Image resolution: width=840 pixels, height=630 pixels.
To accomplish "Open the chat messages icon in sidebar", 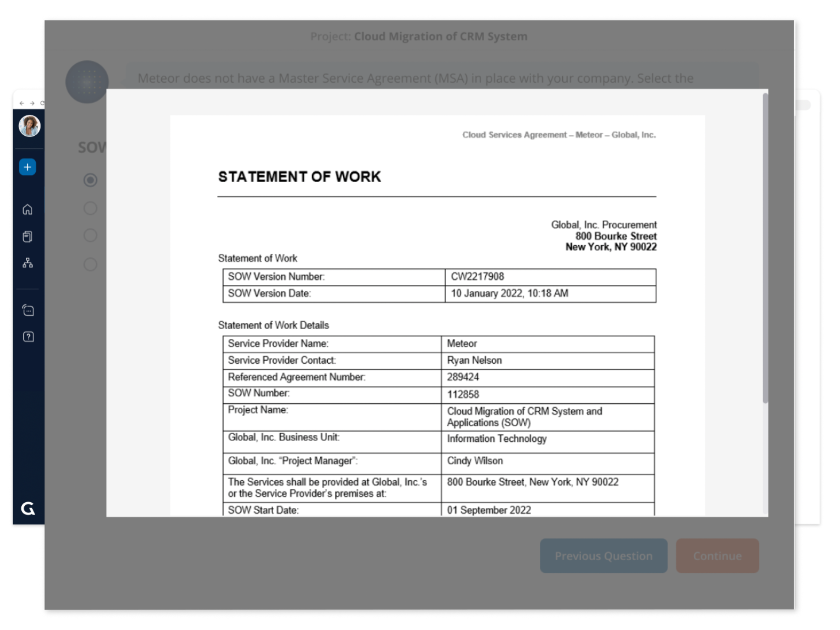I will tap(28, 310).
